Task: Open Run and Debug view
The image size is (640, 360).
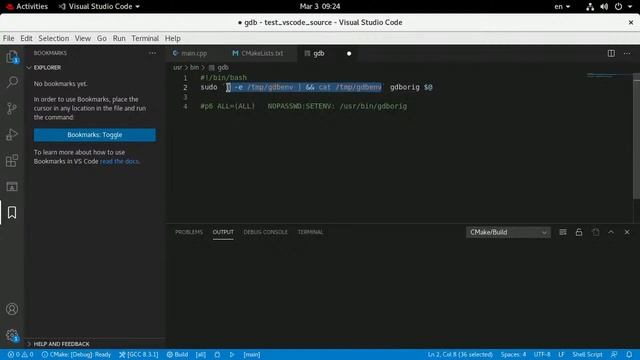Action: pyautogui.click(x=12, y=134)
